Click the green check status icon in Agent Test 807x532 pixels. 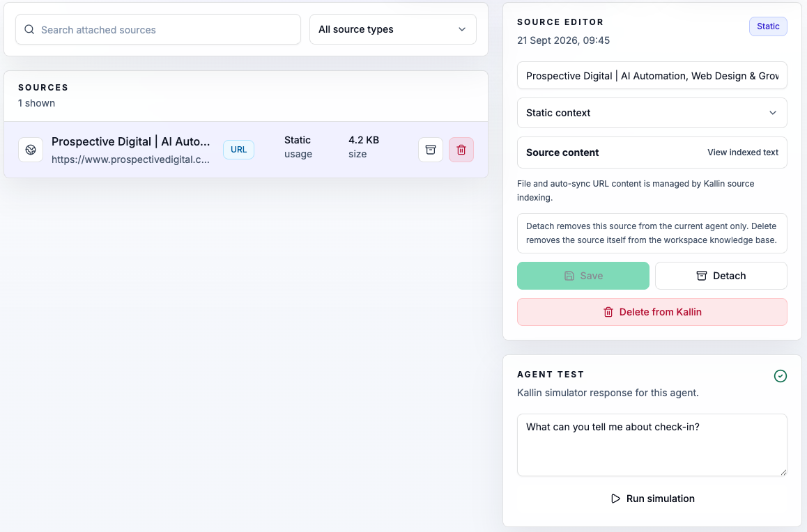[781, 376]
